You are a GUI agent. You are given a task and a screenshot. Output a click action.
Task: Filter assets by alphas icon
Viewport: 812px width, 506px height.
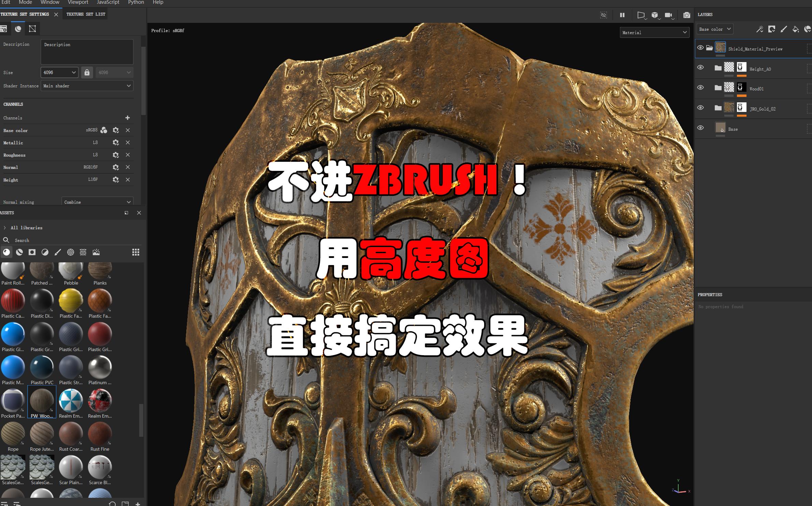[70, 252]
